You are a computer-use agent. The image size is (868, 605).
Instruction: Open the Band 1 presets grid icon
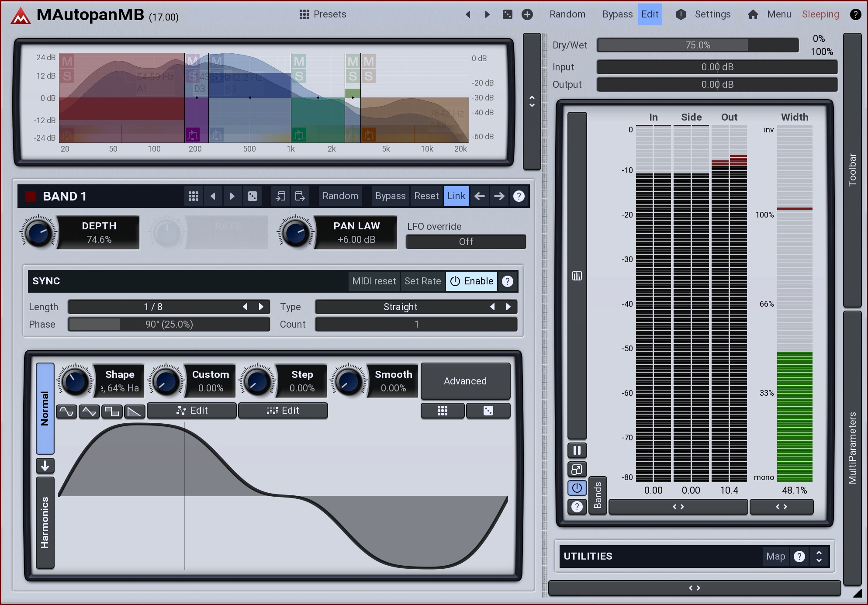[194, 196]
